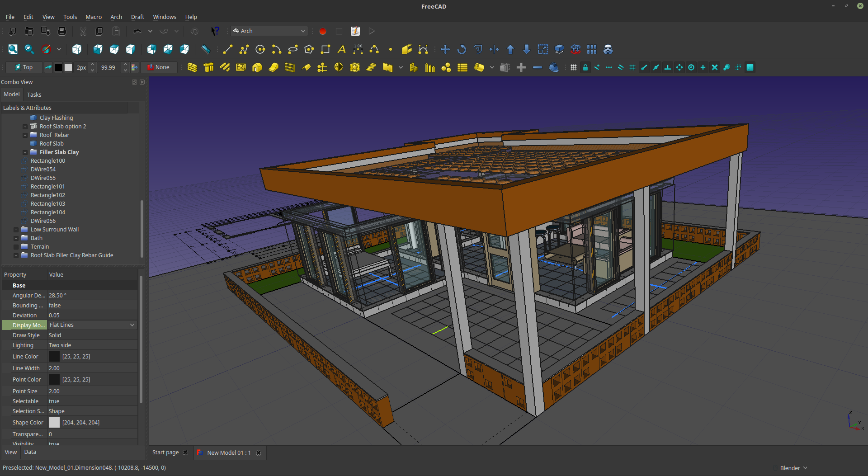Select the Draft Move tool
This screenshot has height=476, width=868.
(x=445, y=49)
